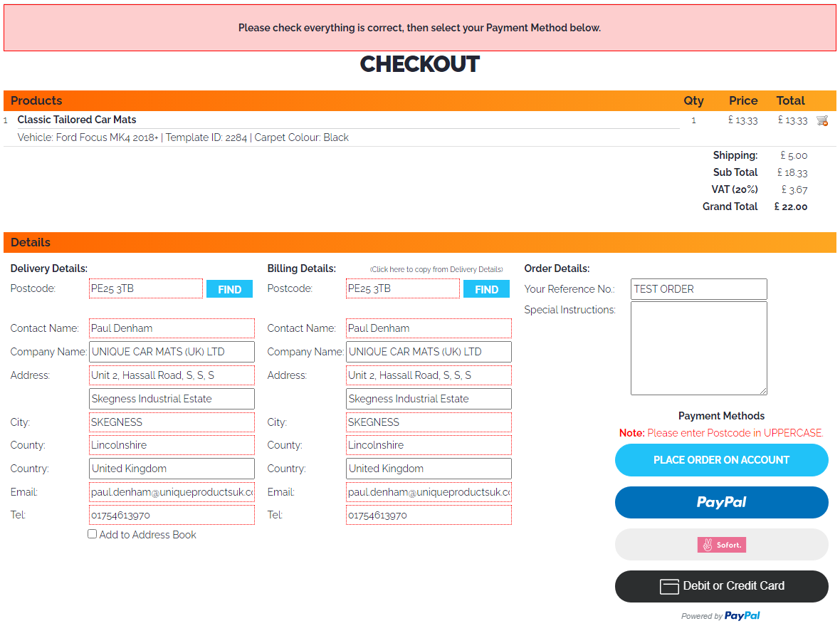This screenshot has width=840, height=626.
Task: Click the Your Reference No. input field
Action: point(698,289)
